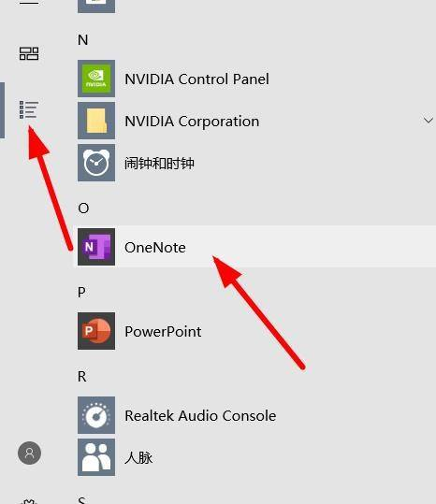
Task: Click the orange PowerPoint icon
Action: click(96, 331)
